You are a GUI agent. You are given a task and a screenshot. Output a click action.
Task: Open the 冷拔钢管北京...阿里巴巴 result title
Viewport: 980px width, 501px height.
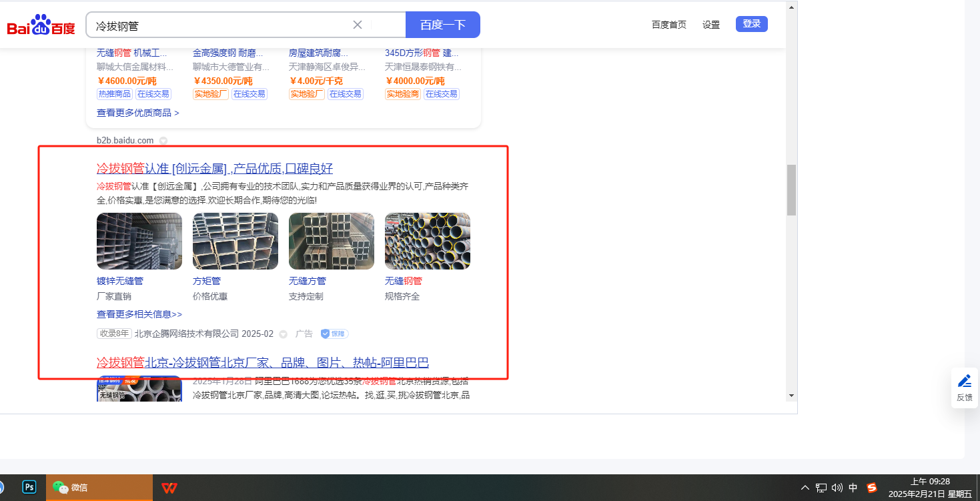(x=263, y=362)
